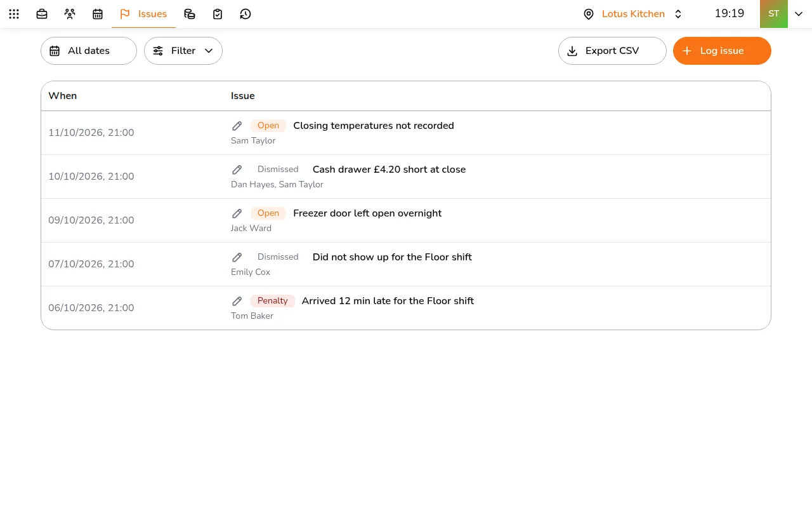Screen dimensions: 812x508
Task: Click the Issue column header
Action: click(243, 96)
